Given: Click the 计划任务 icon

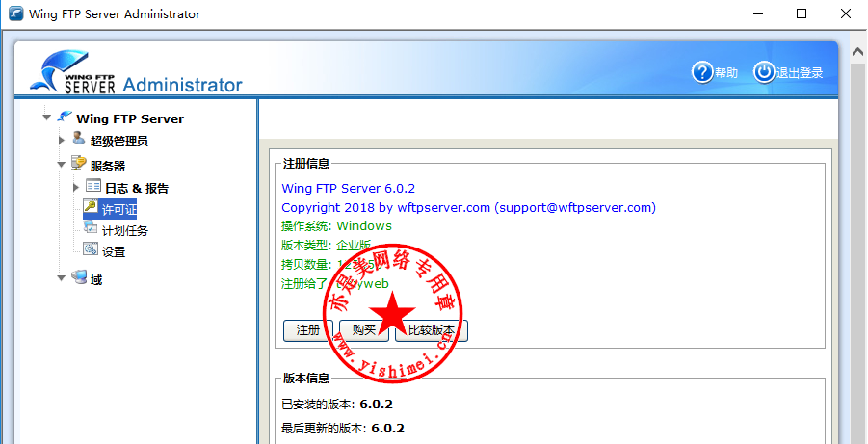Looking at the screenshot, I should point(91,227).
